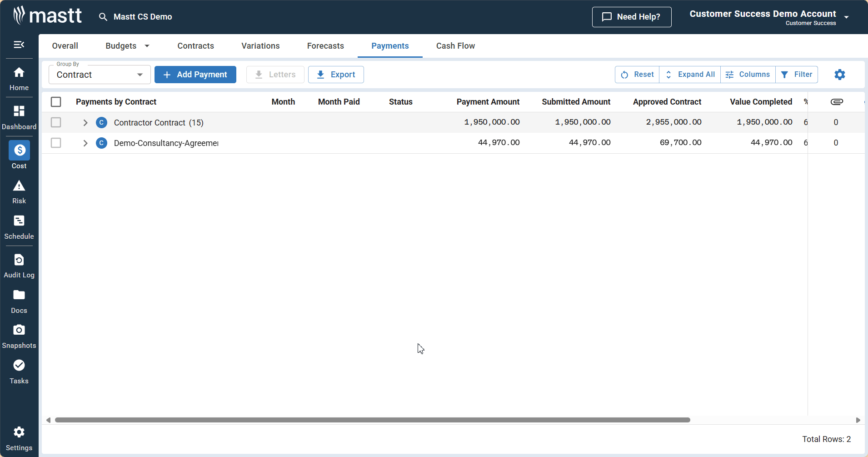This screenshot has width=868, height=457.
Task: Sort by Status column header
Action: pos(400,102)
